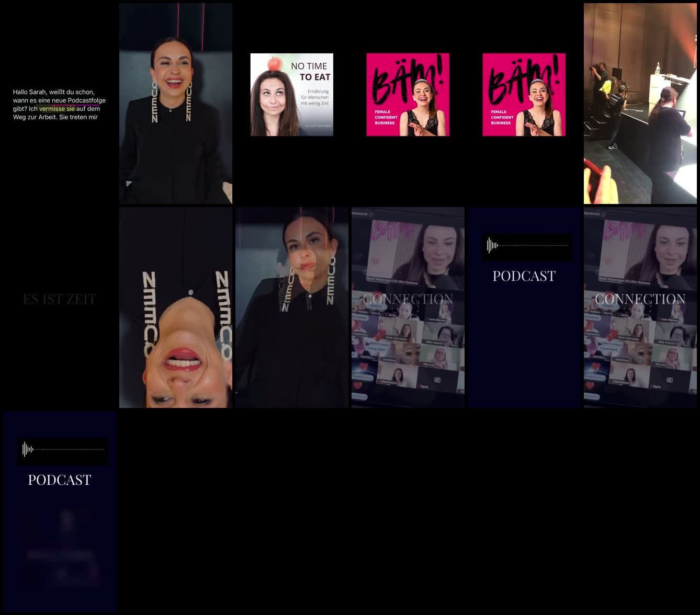Select the CONNECTION frame beside the double-exposure frame
Screen dimensions: 700x615
click(408, 307)
